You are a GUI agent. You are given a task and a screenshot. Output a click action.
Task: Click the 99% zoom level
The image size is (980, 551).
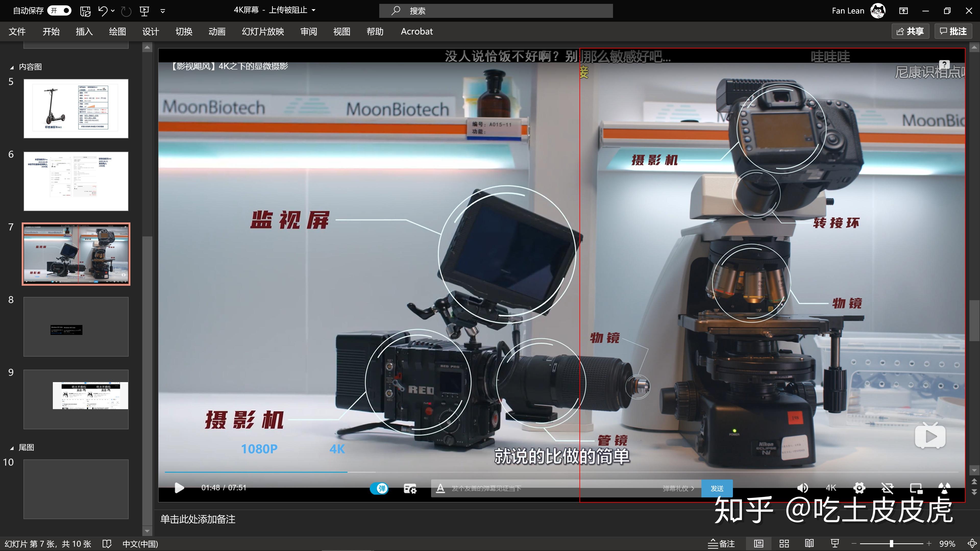947,544
